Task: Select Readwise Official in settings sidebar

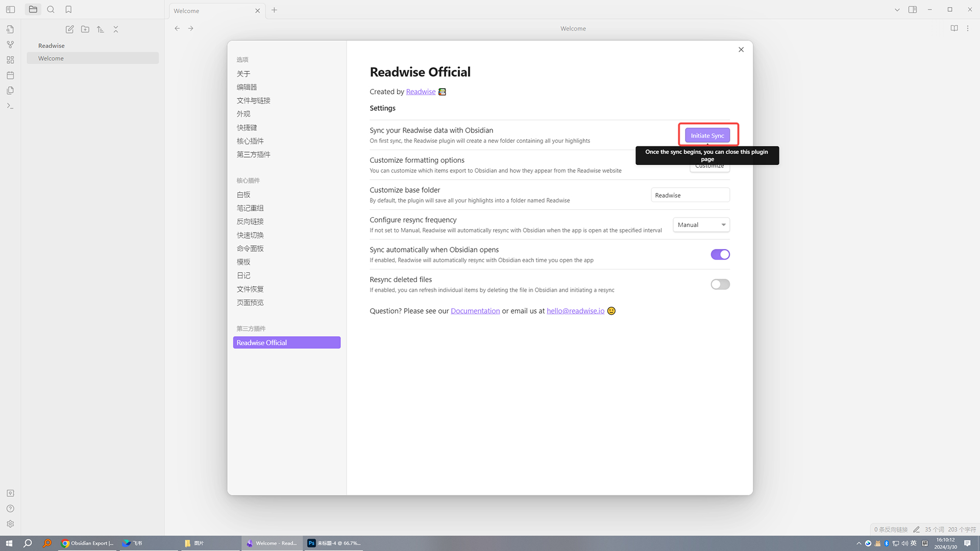Action: click(x=286, y=342)
